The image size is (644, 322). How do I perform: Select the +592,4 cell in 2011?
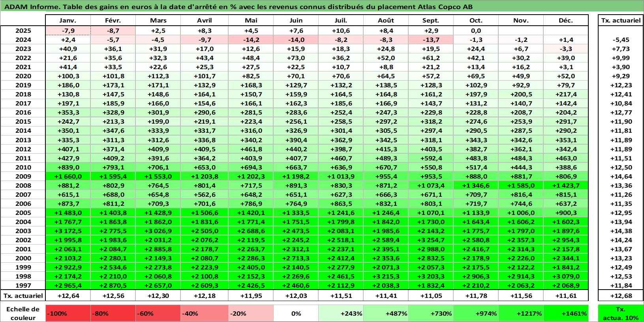[x=431, y=158]
